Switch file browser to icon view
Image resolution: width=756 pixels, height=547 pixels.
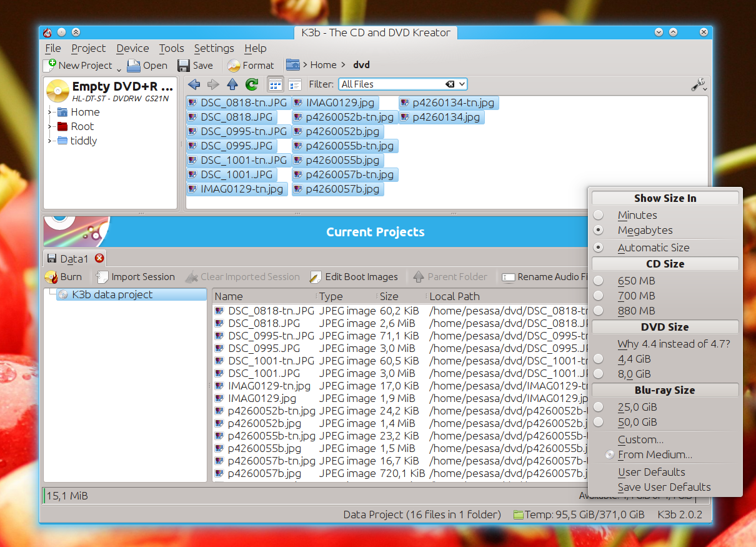point(276,84)
